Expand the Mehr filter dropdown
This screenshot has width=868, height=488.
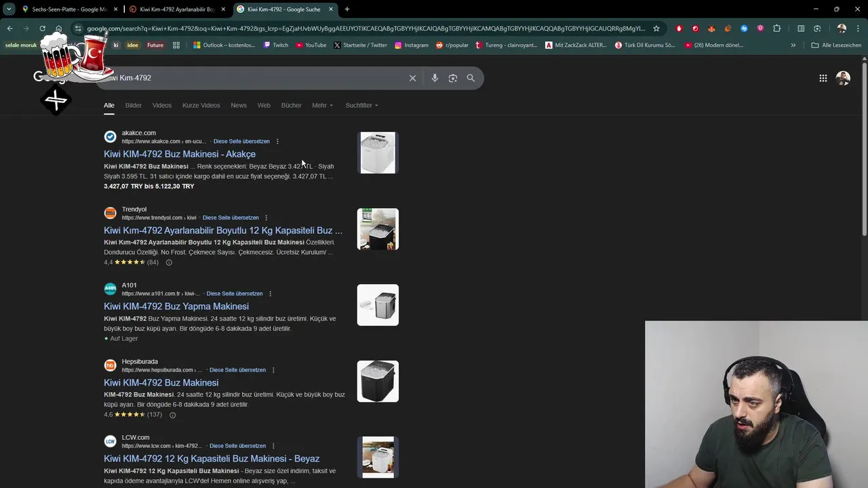322,105
